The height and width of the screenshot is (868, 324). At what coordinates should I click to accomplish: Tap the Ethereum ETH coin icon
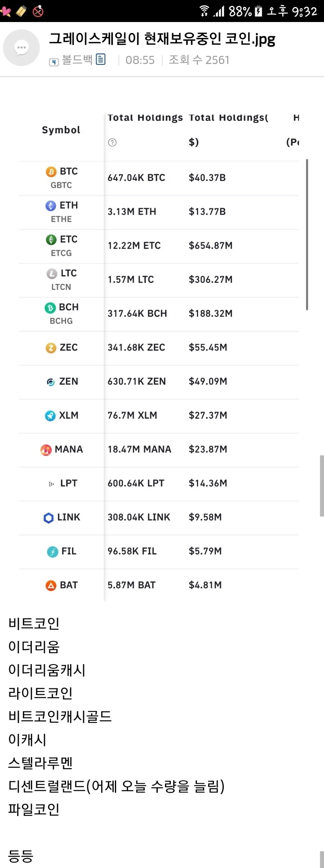51,205
